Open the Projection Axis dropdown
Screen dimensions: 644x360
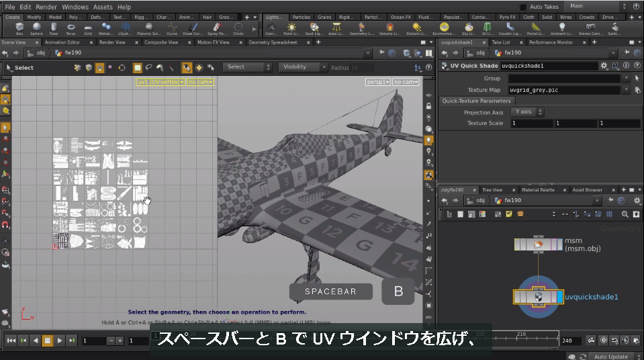tap(527, 111)
